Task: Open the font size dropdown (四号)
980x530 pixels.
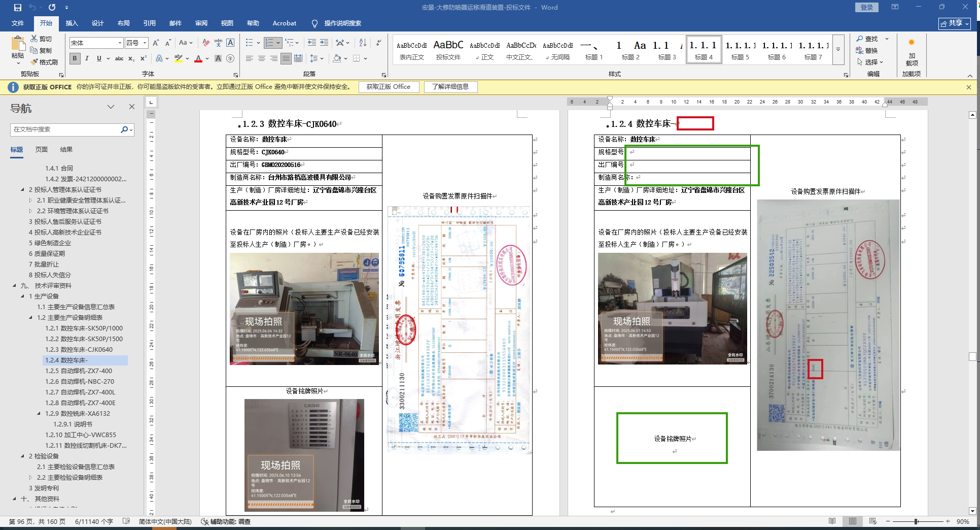Action: pos(145,43)
